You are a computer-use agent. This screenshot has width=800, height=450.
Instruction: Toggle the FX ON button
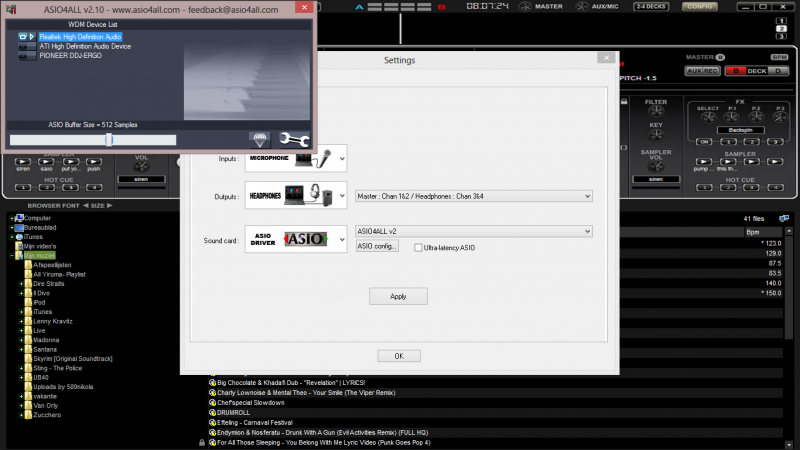pos(704,142)
